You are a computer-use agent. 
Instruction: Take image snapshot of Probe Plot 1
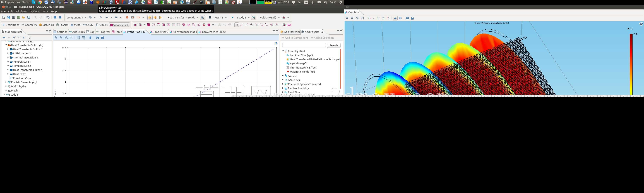coord(97,38)
